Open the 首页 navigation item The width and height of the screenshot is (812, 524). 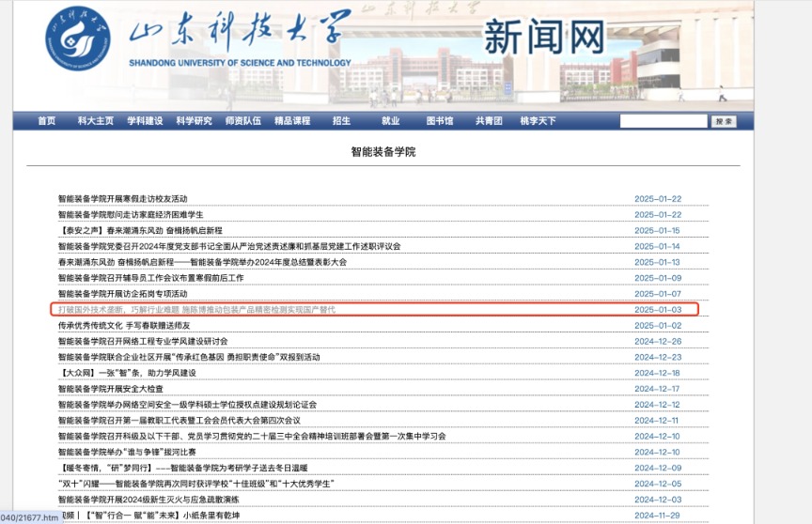(46, 121)
